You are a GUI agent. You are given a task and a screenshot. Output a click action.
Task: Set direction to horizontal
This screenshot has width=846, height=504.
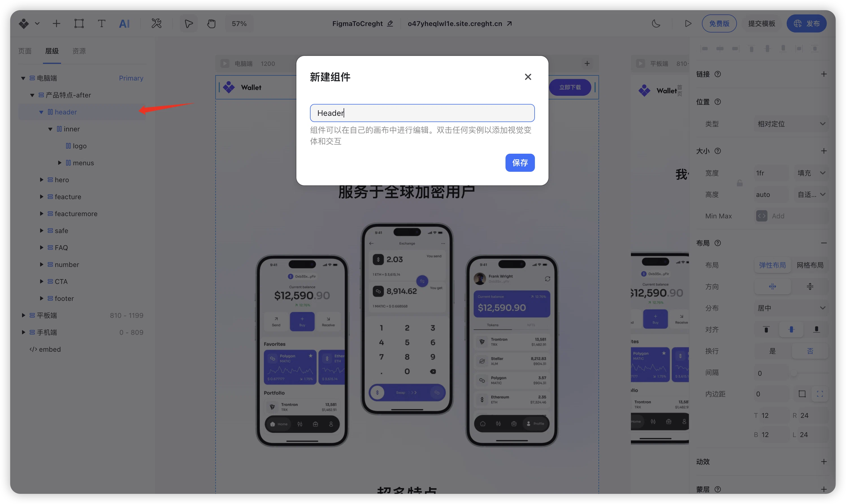pyautogui.click(x=773, y=287)
